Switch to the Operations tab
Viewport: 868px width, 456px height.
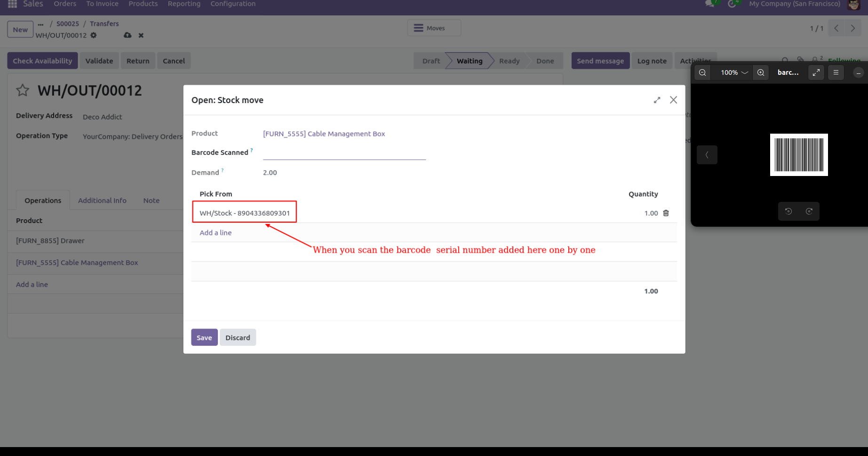coord(43,200)
